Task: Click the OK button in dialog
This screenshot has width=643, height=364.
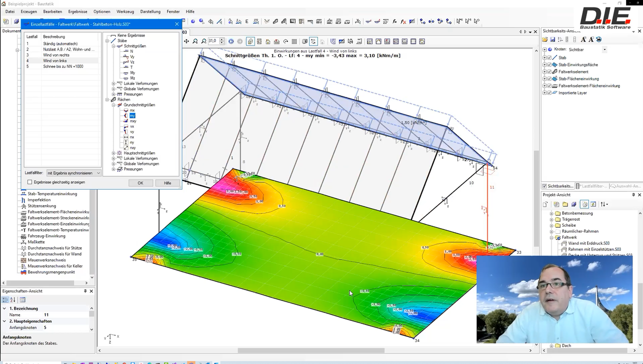Action: [140, 183]
